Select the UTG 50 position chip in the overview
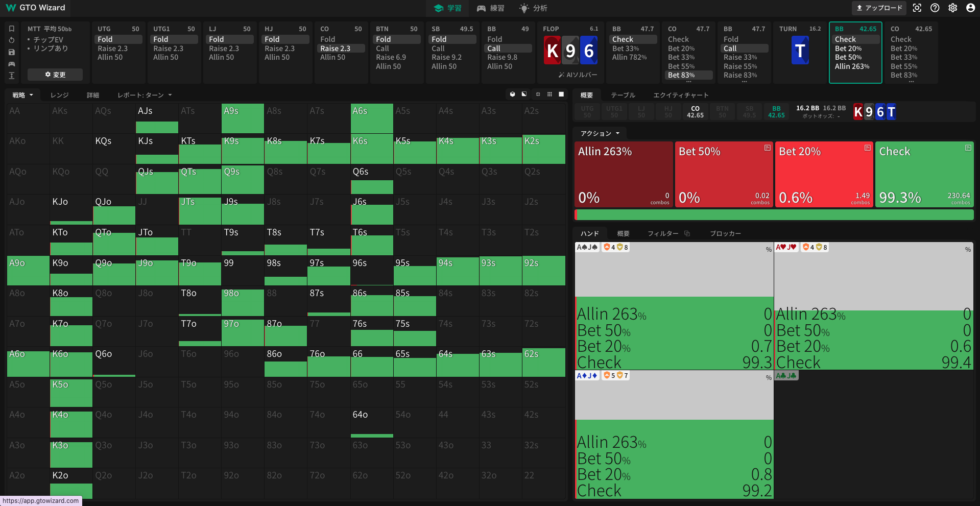This screenshot has width=980, height=506. pos(587,112)
